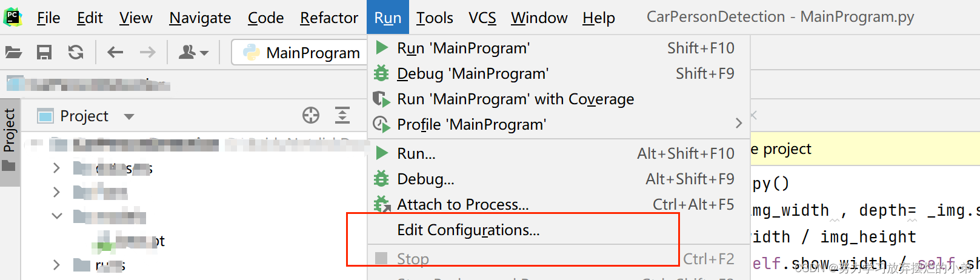Open the MainProgram run configuration selector
The image size is (980, 280).
point(301,53)
